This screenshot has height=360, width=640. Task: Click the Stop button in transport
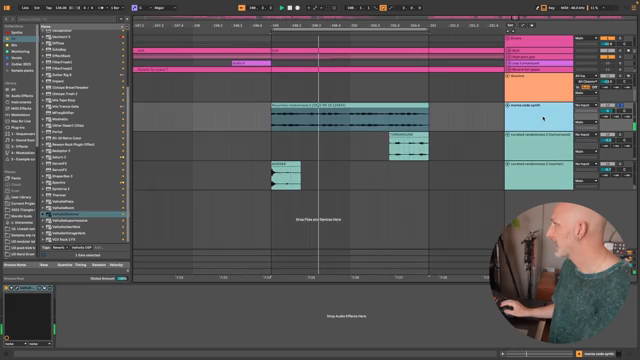pos(290,8)
